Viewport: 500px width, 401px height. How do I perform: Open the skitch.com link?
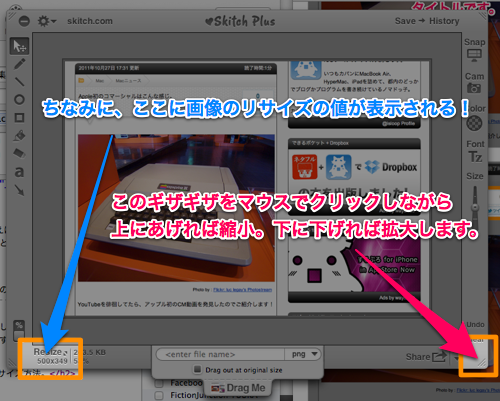[x=90, y=21]
